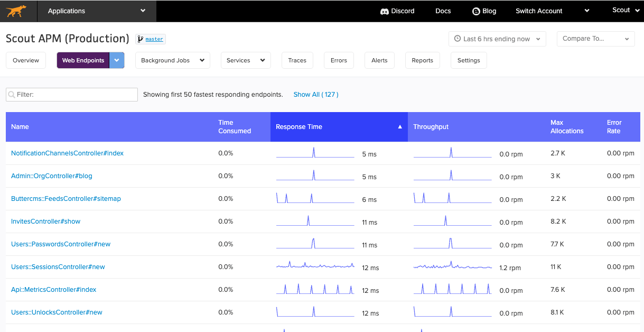Click Api::MetricsController#index throughput sparkline
644x332 pixels.
point(453,288)
